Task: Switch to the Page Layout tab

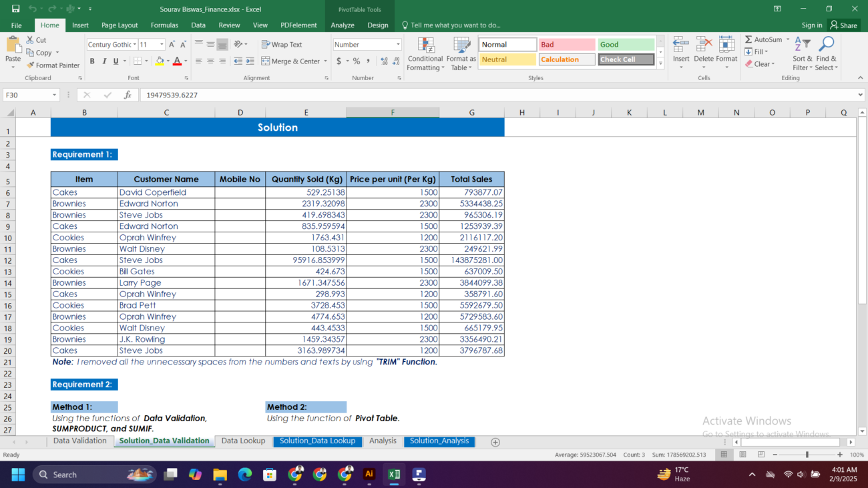Action: coord(120,25)
